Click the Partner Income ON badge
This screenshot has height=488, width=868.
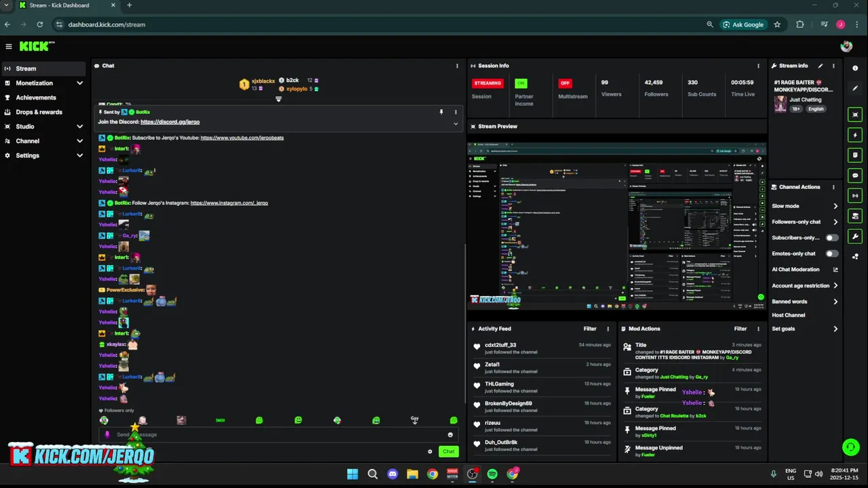[521, 83]
